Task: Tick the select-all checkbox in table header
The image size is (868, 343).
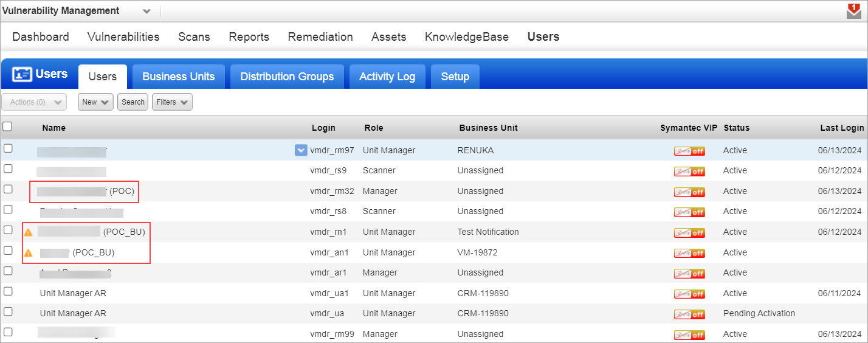Action: pos(7,126)
